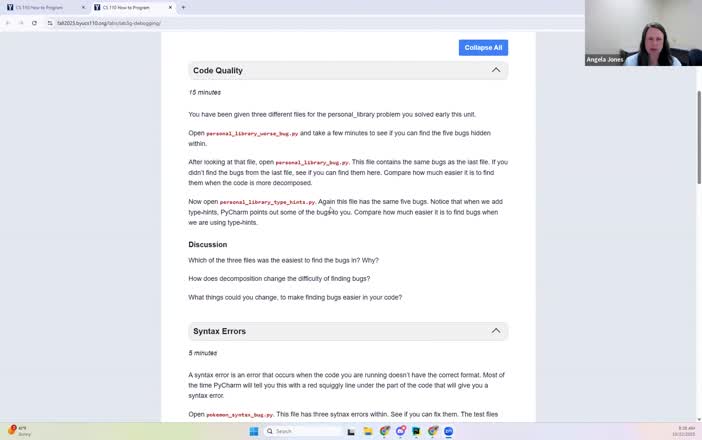Click the Angela Jones video thumbnail
This screenshot has width=702, height=440.
tap(643, 33)
